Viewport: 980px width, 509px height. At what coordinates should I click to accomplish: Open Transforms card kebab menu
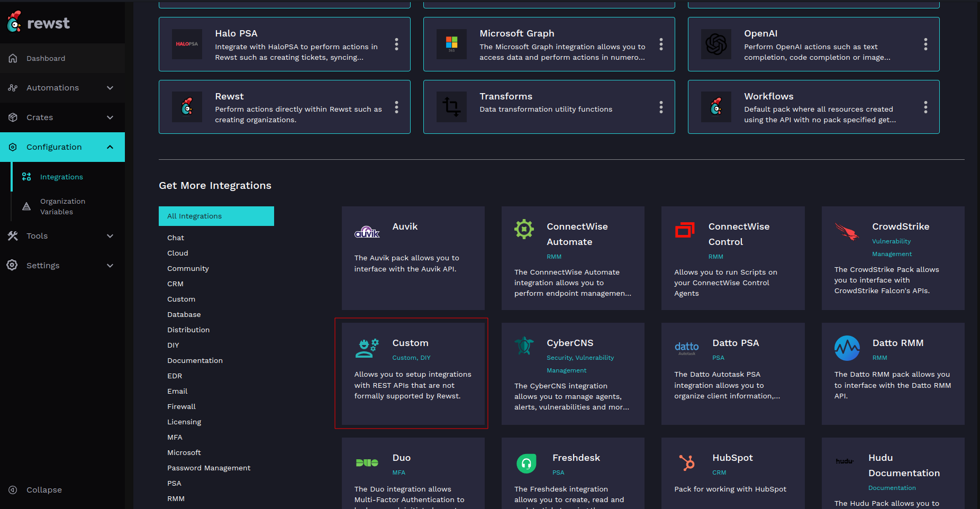click(661, 107)
